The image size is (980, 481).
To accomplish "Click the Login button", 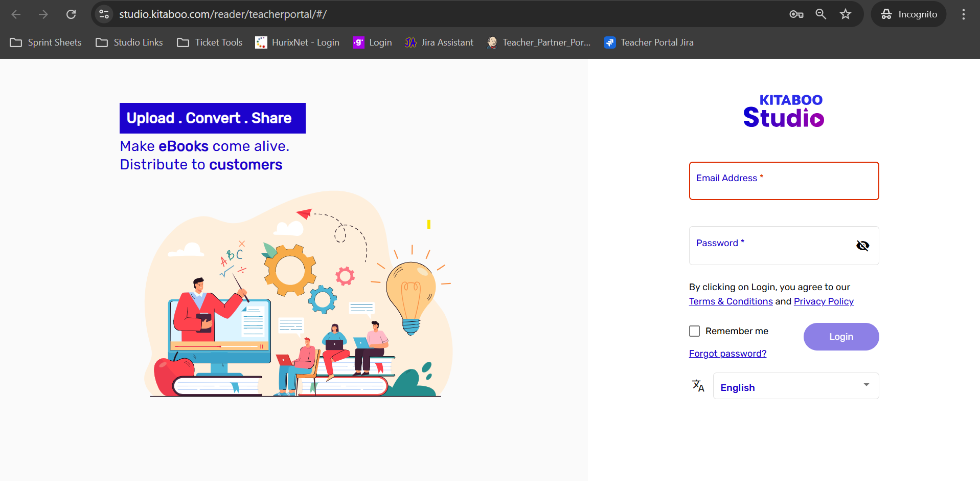I will [841, 337].
